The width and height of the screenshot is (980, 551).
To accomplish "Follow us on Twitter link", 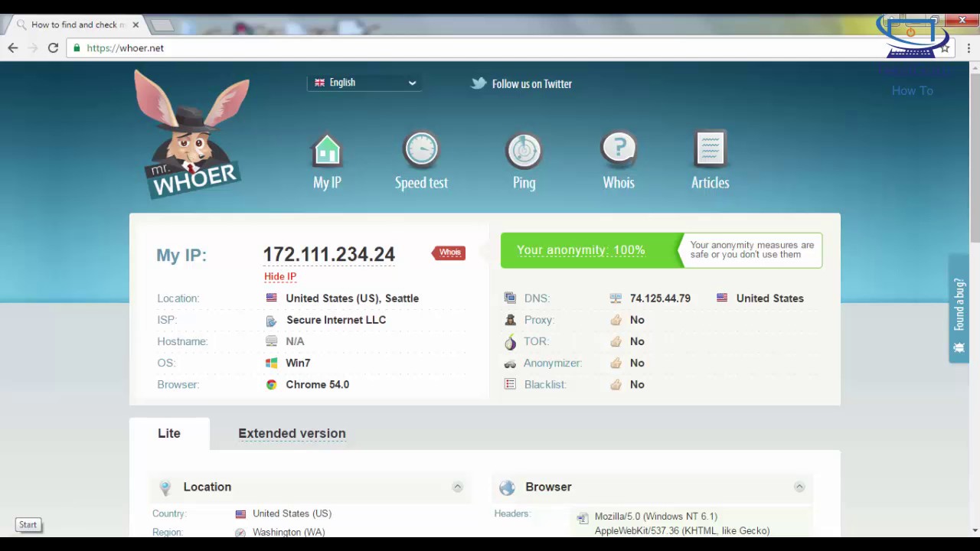I will (x=531, y=83).
